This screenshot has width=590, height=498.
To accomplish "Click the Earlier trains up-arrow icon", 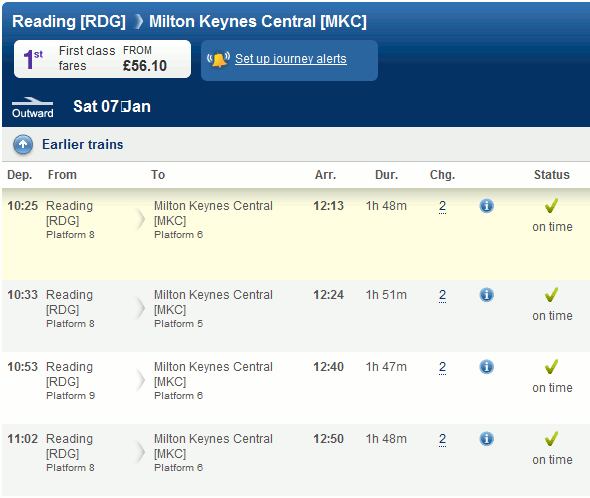I will 23,145.
